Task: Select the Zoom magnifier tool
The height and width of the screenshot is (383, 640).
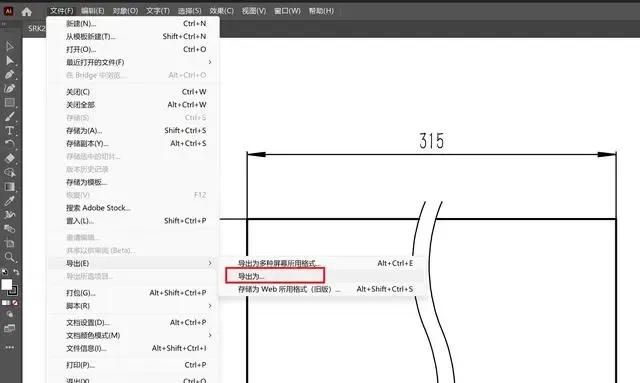Action: click(9, 257)
